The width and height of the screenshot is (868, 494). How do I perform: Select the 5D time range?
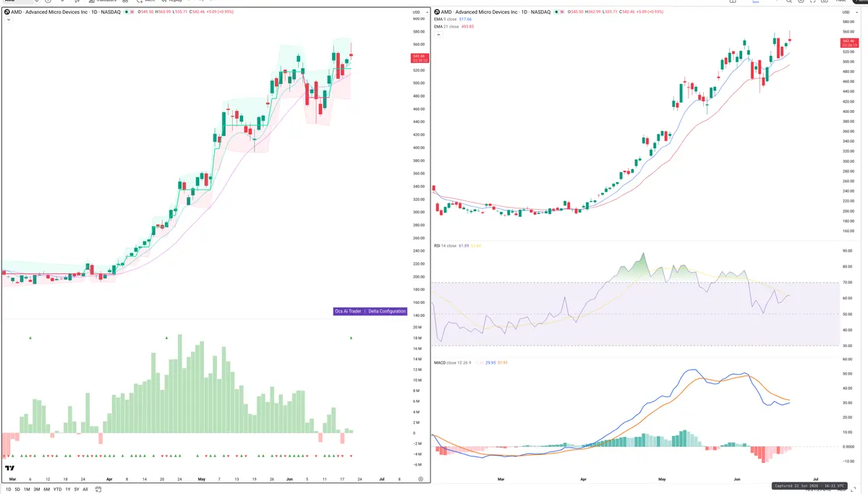[17, 489]
